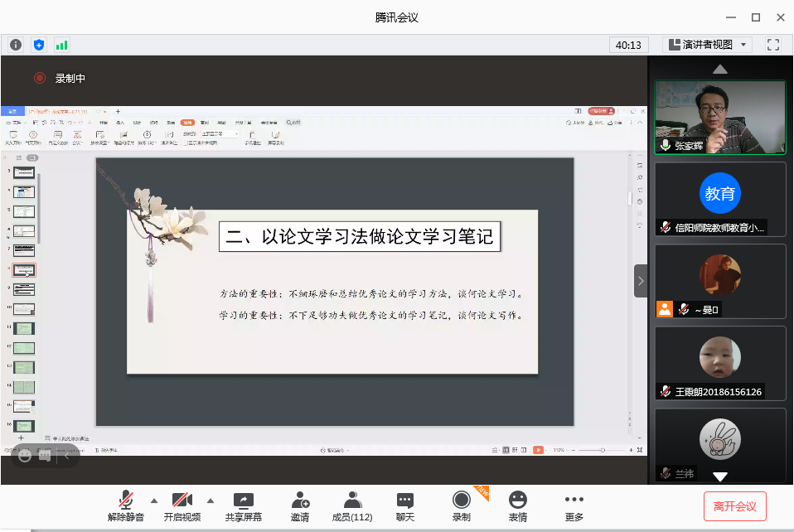Screen dimensions: 794x532
Task: Expand video options arrow beside 开启视频
Action: (210, 501)
